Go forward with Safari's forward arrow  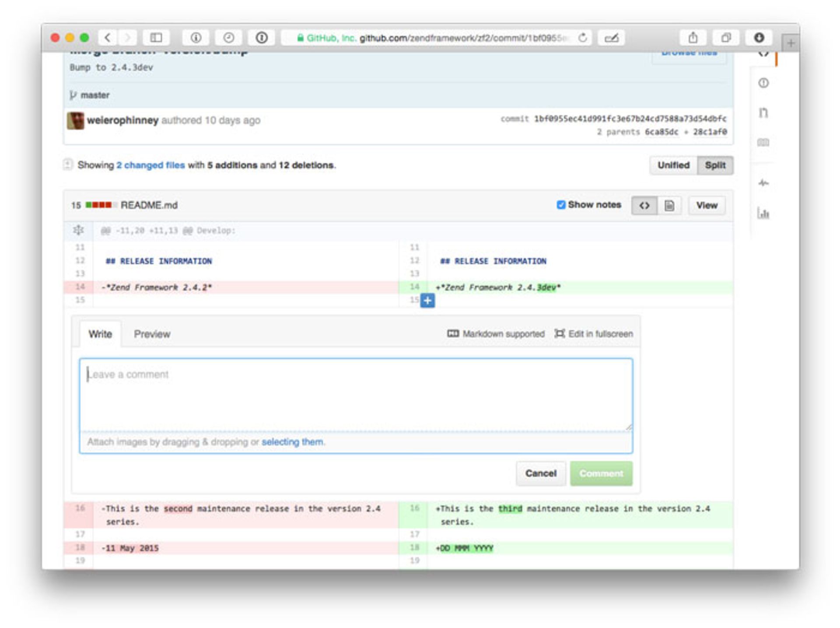[127, 38]
